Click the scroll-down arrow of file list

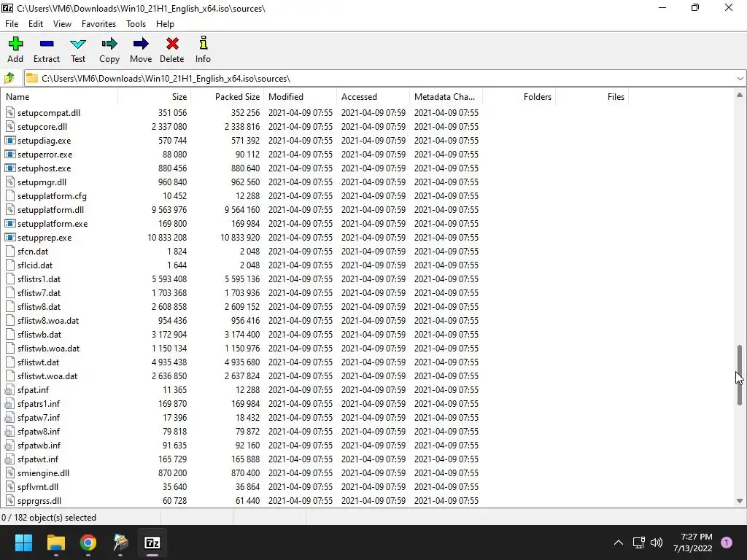pos(740,501)
